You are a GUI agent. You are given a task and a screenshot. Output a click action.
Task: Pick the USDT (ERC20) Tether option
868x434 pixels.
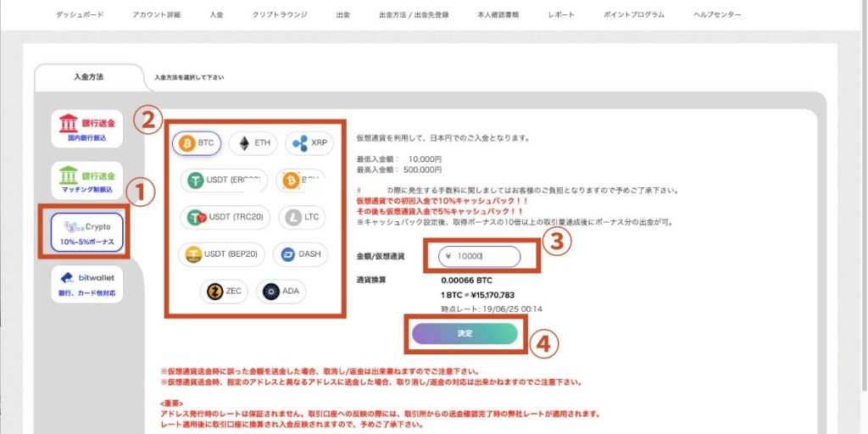(224, 181)
